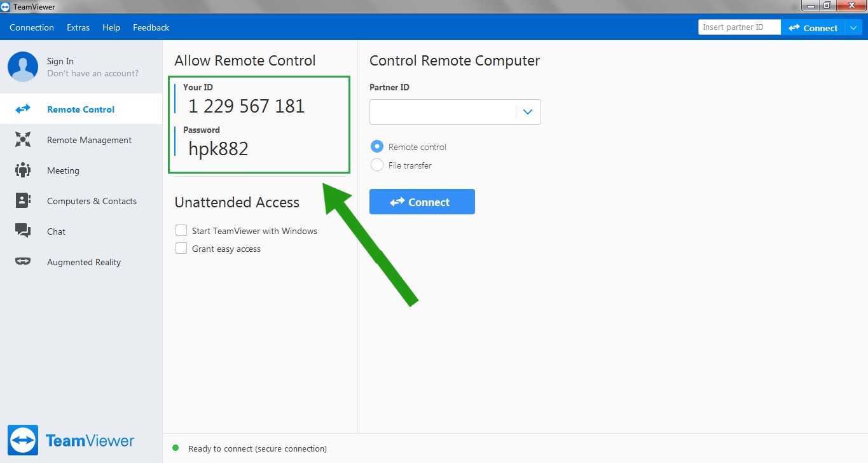Click Don't have an account link
Viewport: 868px width, 463px height.
pos(93,73)
